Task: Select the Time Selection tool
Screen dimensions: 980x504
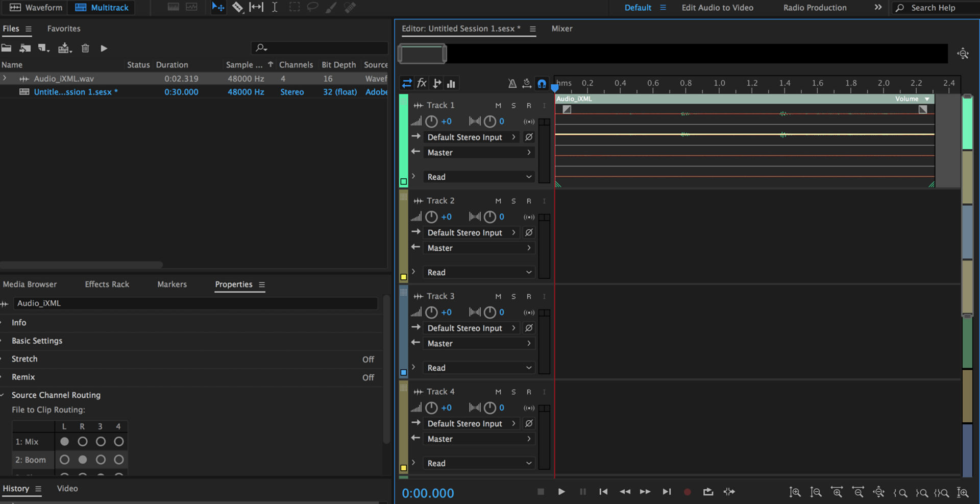Action: [275, 7]
